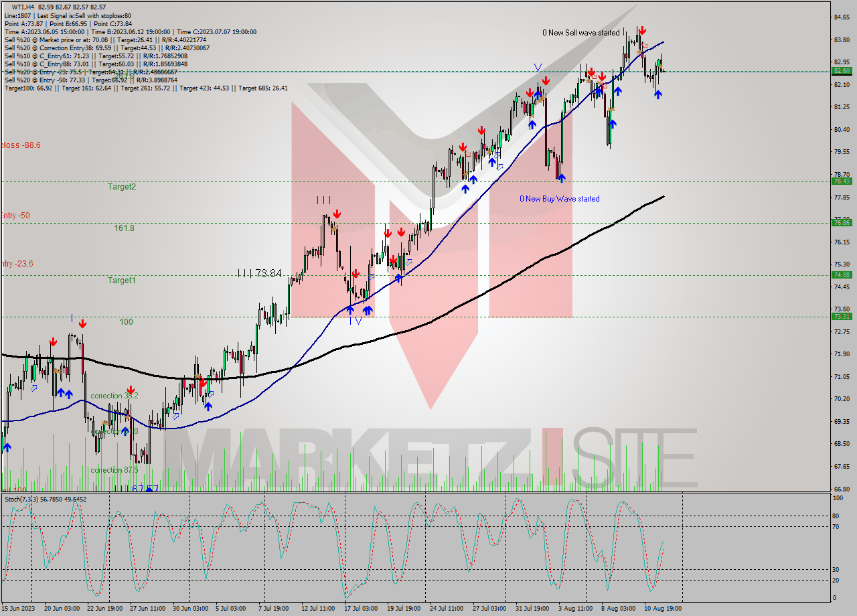Click the '20 Jun 03:00' time axis label
Image resolution: width=857 pixels, height=616 pixels.
[x=62, y=609]
